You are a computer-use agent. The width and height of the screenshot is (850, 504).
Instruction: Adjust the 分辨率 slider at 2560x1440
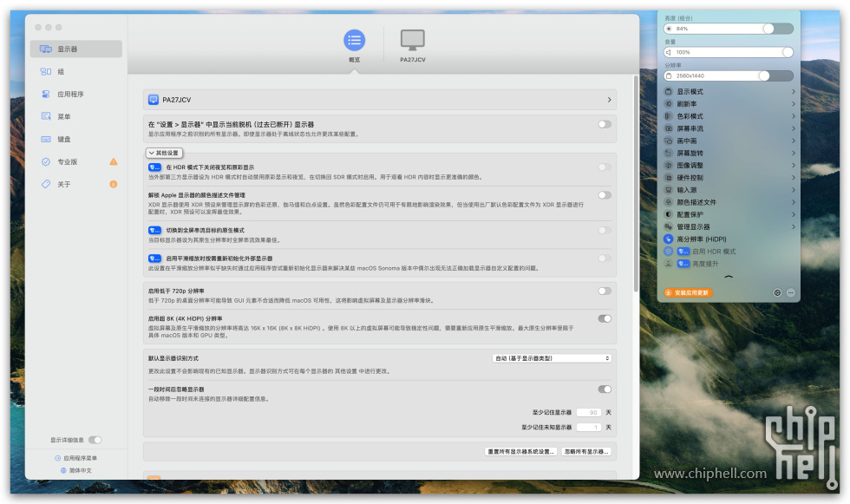click(729, 75)
